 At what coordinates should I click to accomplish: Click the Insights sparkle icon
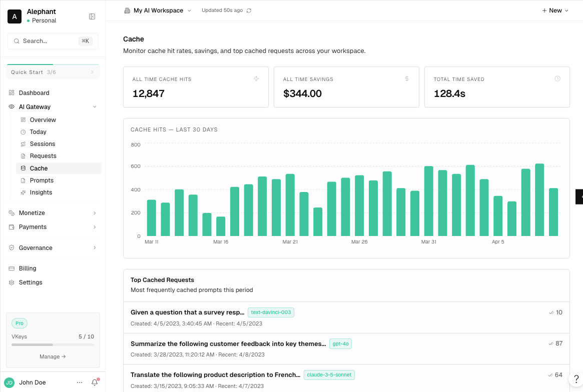23,192
